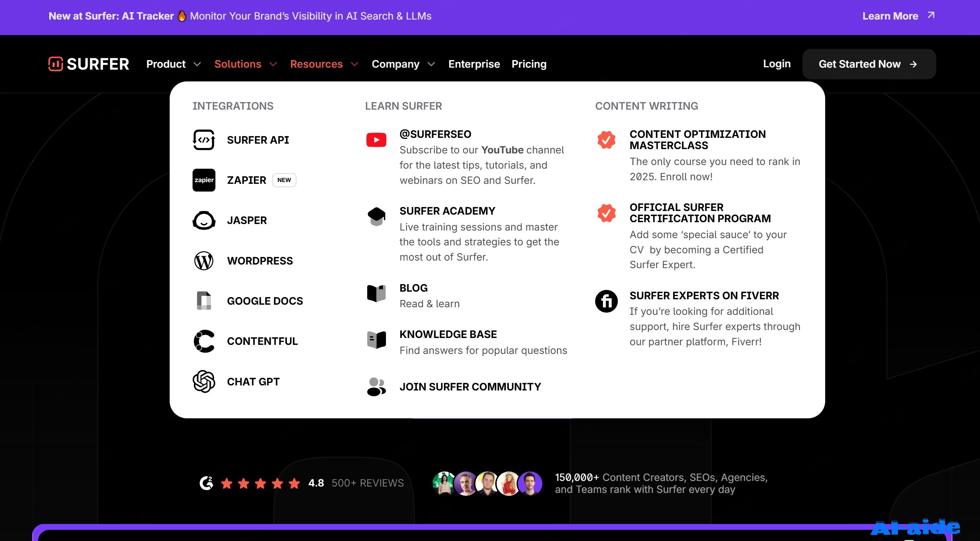Click the Jasper smiley icon
980x541 pixels.
(x=204, y=220)
